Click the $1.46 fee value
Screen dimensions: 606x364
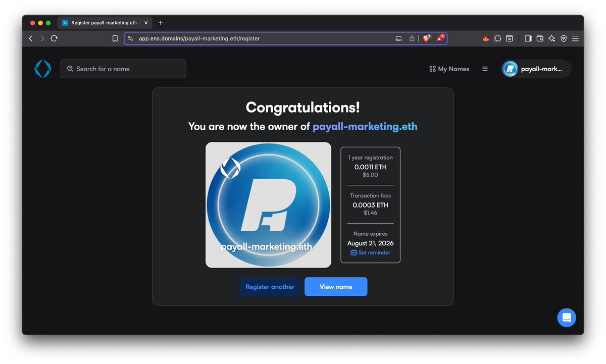[371, 213]
